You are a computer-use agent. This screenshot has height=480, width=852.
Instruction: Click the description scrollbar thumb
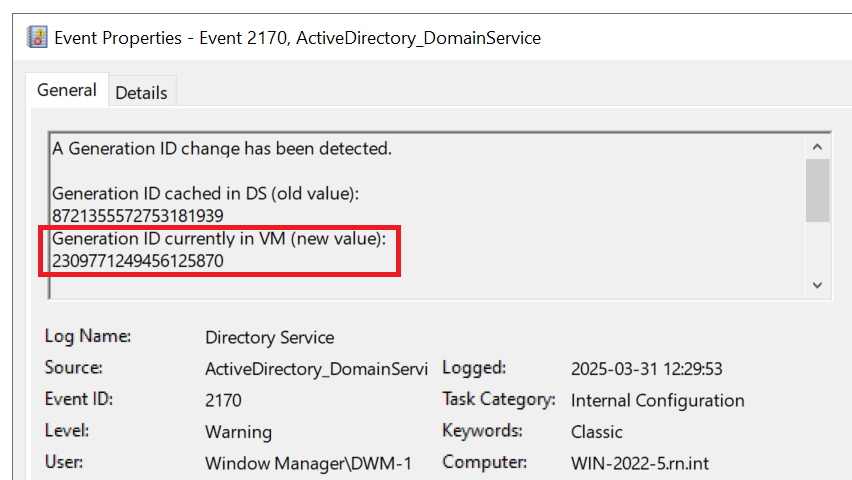coord(817,190)
